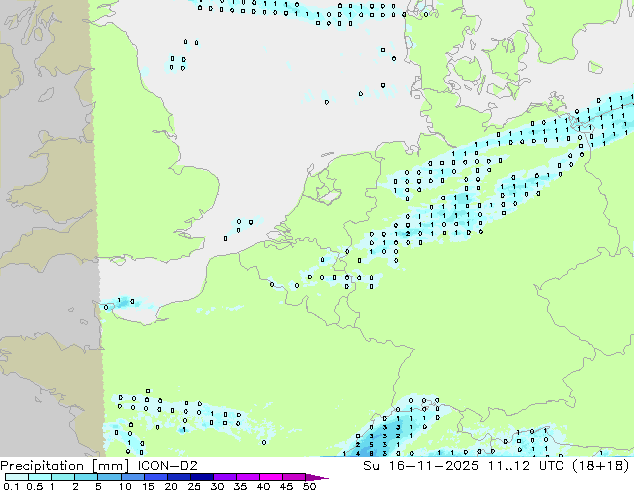Screen dimensions: 634x490
Task: Click the '(18+18)' forecast run label
Action: coord(600,466)
